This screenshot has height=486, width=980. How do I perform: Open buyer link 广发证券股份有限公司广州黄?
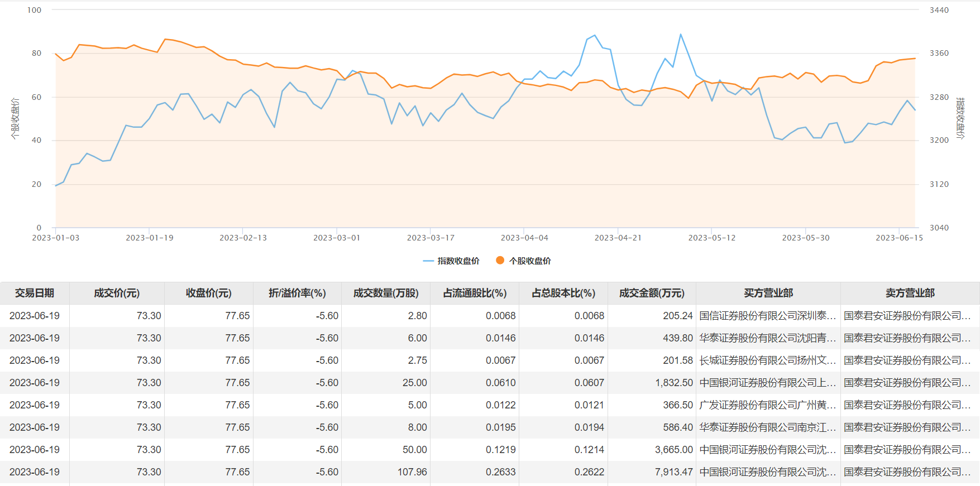pyautogui.click(x=767, y=405)
